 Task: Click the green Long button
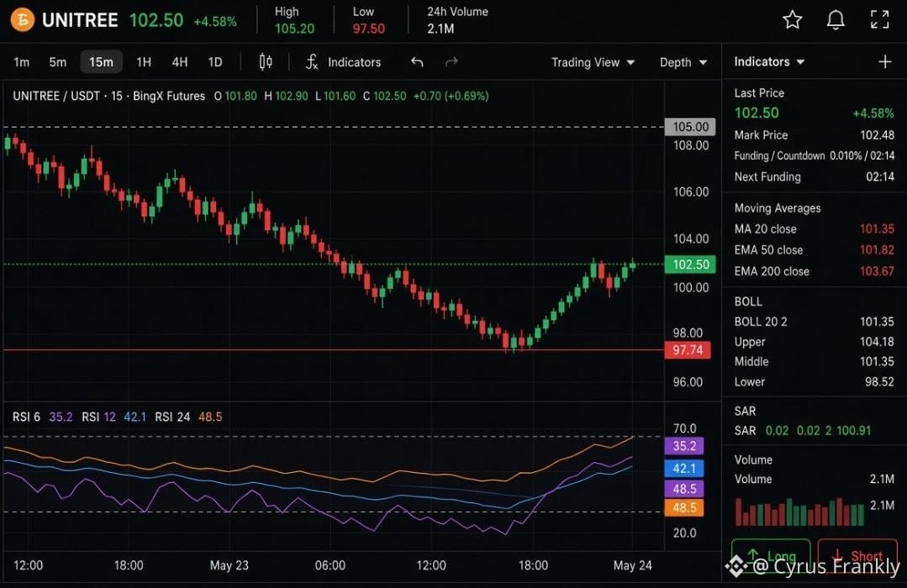(x=771, y=555)
